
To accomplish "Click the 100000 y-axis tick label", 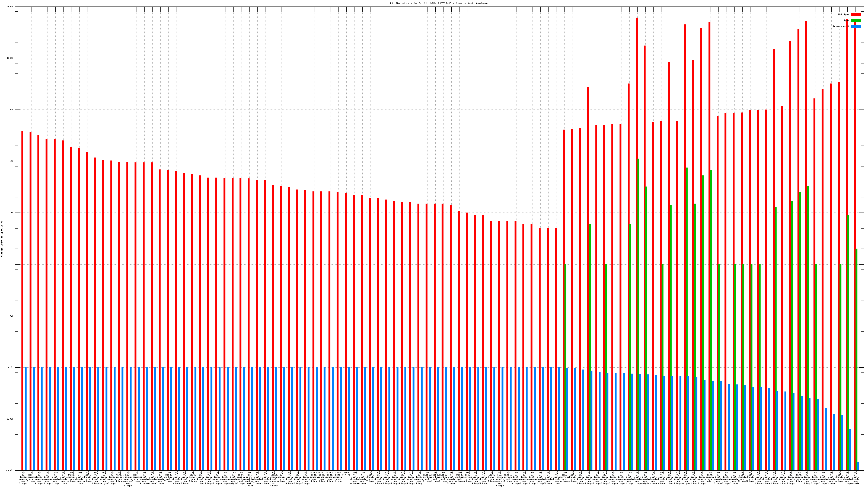I will pos(10,7).
